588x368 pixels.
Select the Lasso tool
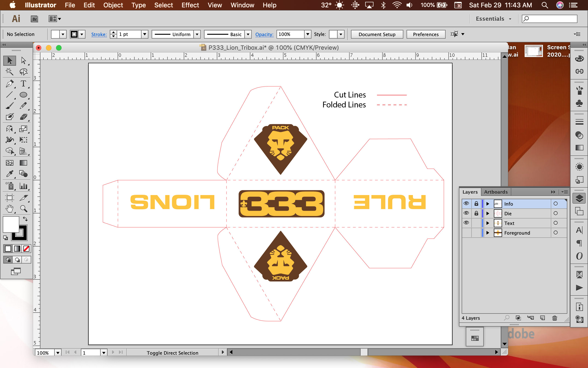pyautogui.click(x=23, y=72)
